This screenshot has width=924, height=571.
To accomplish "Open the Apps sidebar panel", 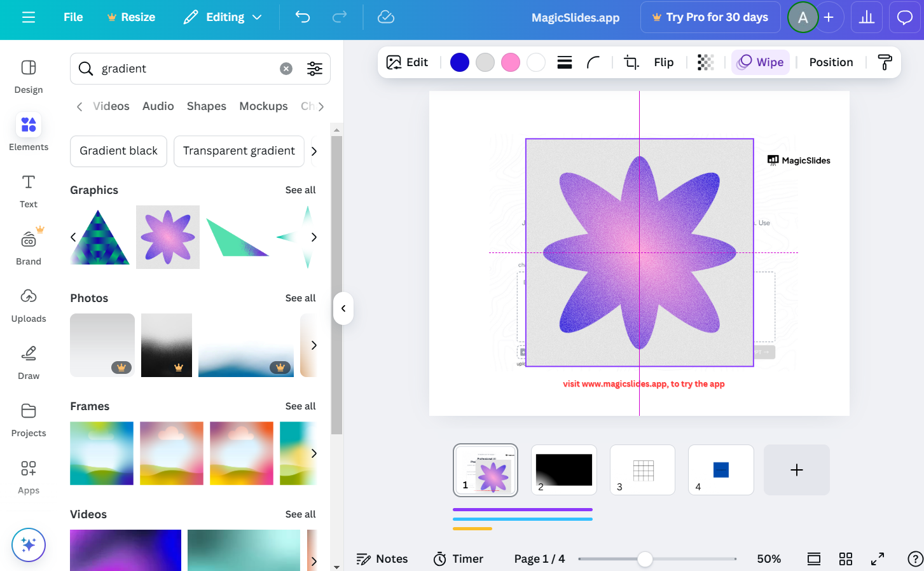I will tap(29, 477).
